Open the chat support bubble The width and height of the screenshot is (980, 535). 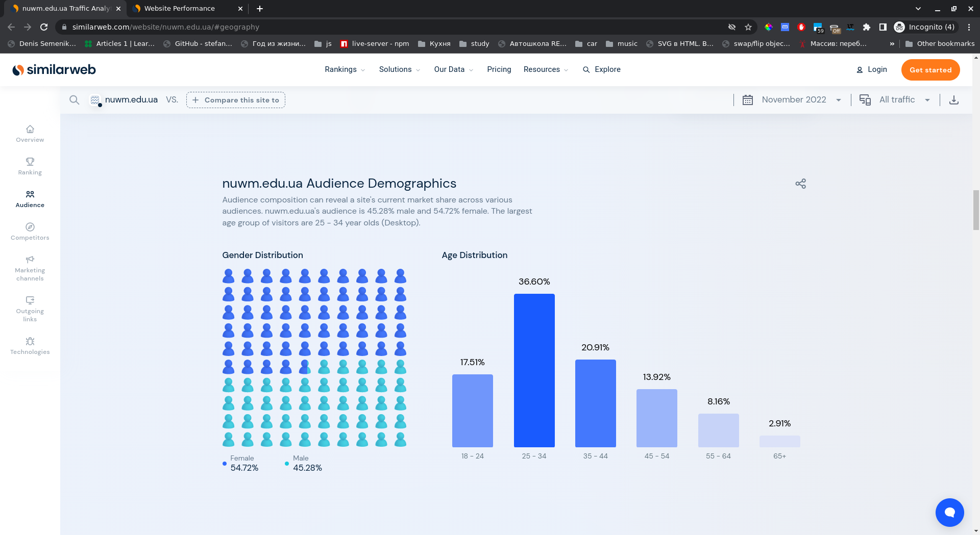pyautogui.click(x=949, y=512)
